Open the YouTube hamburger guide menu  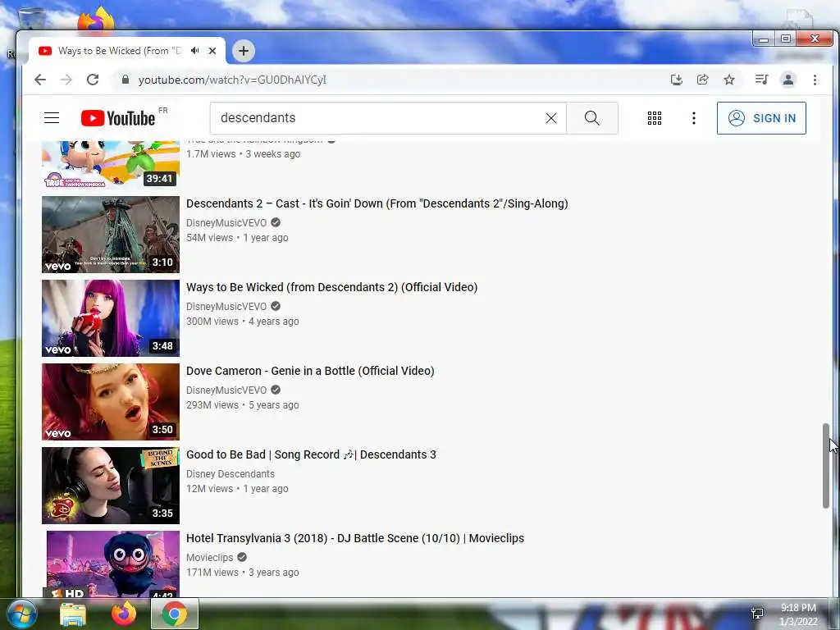52,118
